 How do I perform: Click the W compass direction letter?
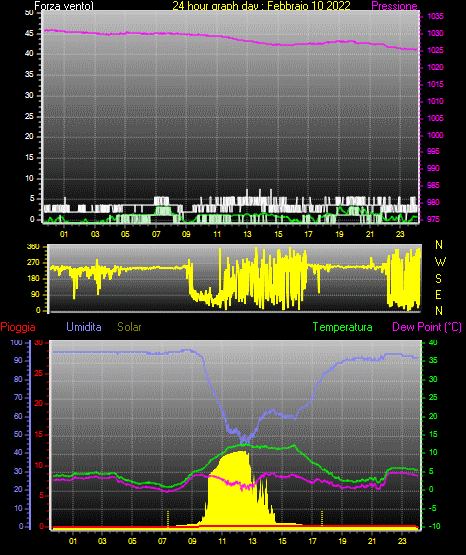pos(440,262)
